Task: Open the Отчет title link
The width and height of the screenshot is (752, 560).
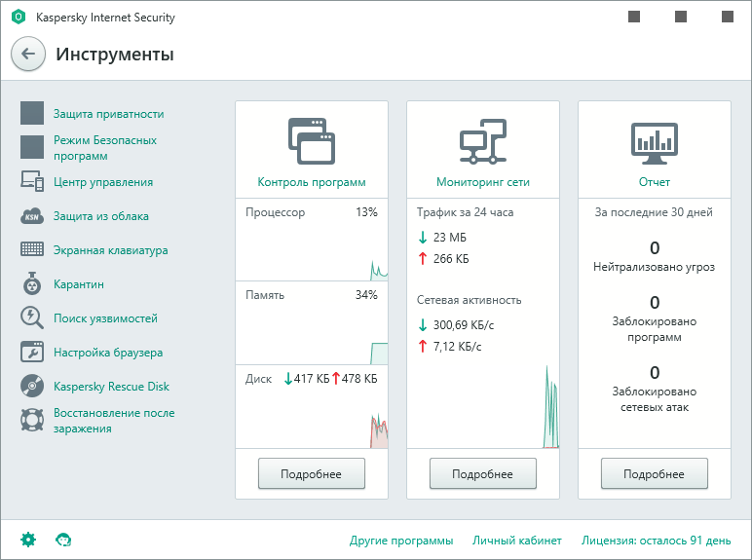Action: point(655,182)
